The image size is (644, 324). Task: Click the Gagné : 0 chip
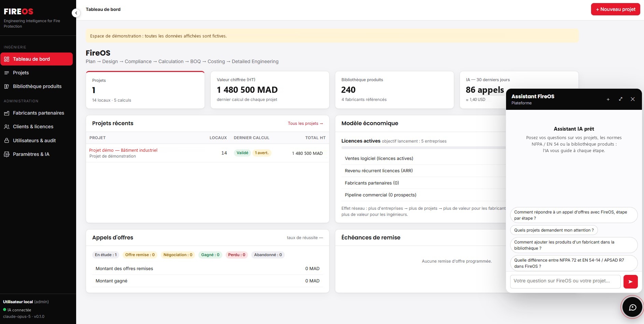click(x=210, y=255)
